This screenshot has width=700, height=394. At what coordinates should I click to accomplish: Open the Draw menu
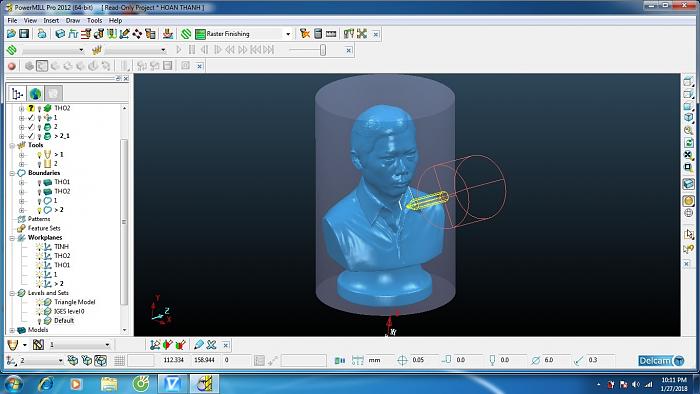click(x=73, y=21)
